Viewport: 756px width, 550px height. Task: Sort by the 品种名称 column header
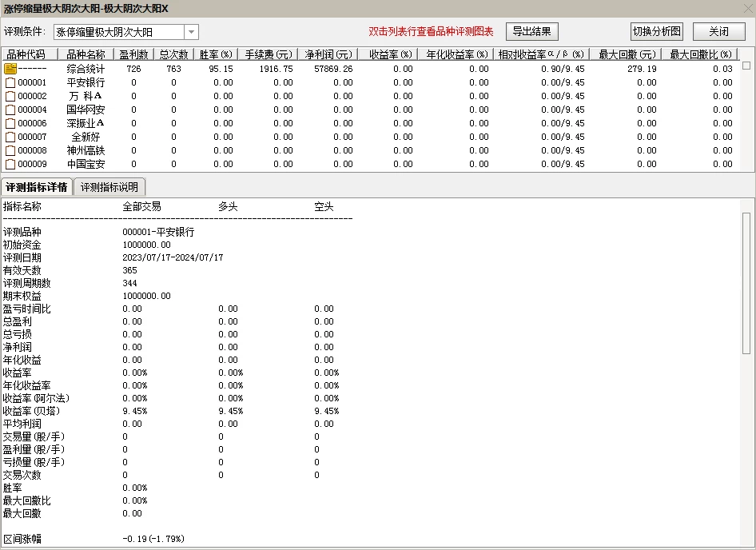[x=86, y=54]
